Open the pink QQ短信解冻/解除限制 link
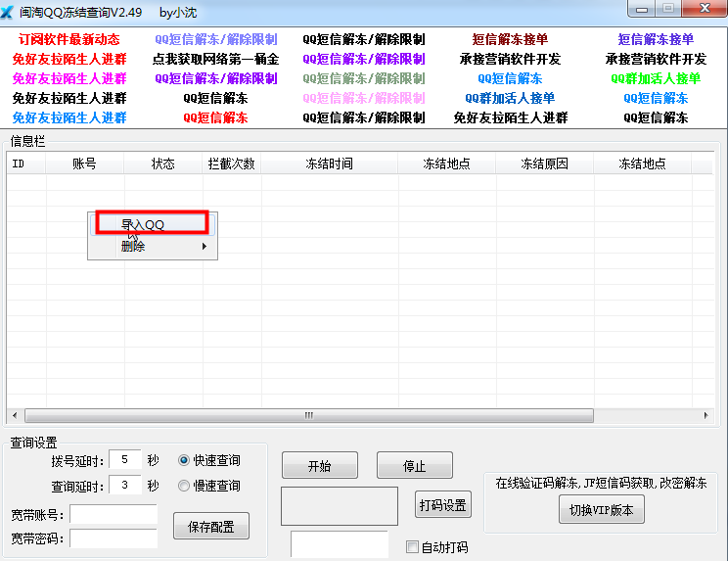 (364, 98)
